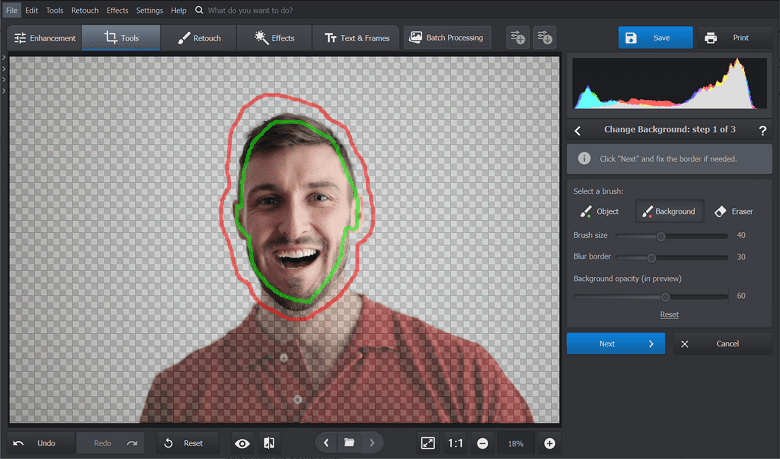Go back using the left chevron in panel header
Viewport: 780px width, 459px height.
(577, 130)
